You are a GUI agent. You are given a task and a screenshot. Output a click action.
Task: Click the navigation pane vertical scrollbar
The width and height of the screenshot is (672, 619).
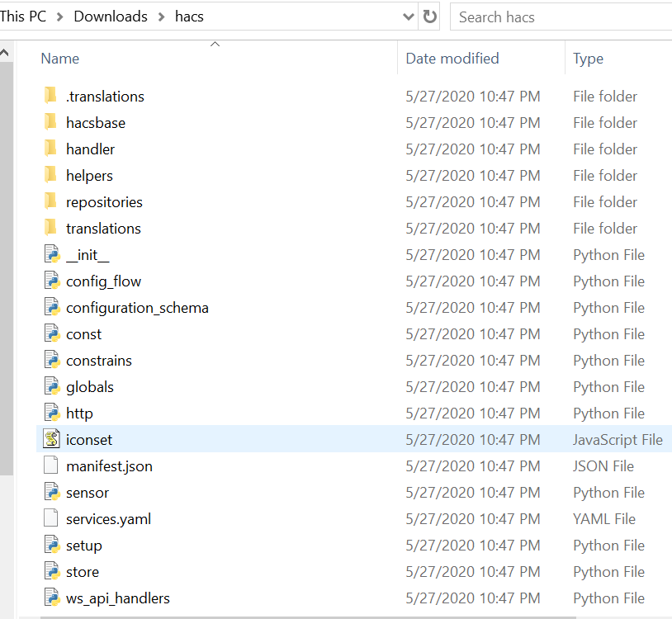[x=7, y=268]
